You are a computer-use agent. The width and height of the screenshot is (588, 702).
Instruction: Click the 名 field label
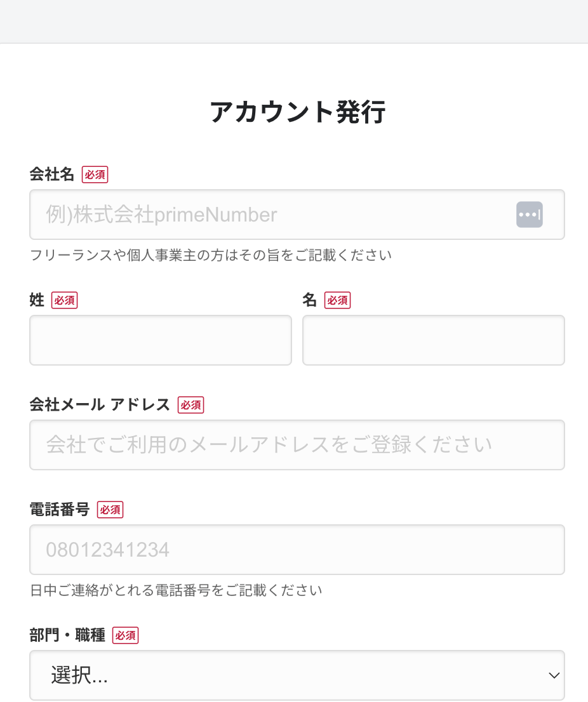(309, 300)
